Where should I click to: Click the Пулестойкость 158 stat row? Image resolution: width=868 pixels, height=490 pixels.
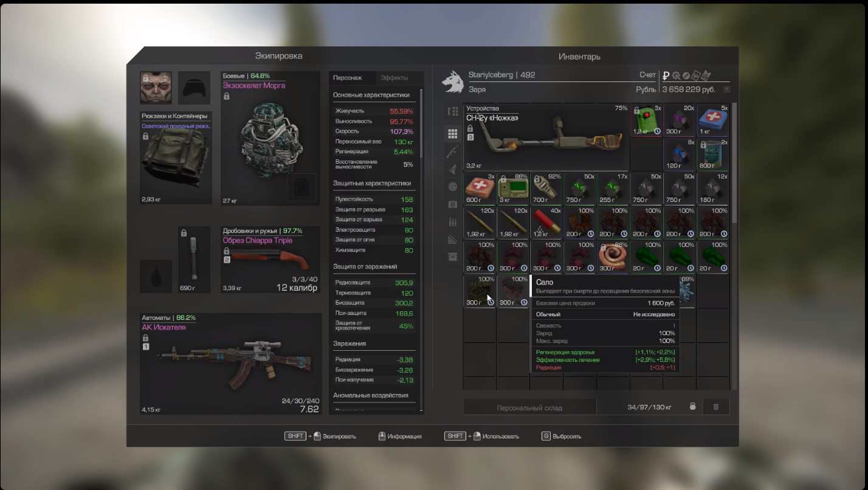pos(374,199)
